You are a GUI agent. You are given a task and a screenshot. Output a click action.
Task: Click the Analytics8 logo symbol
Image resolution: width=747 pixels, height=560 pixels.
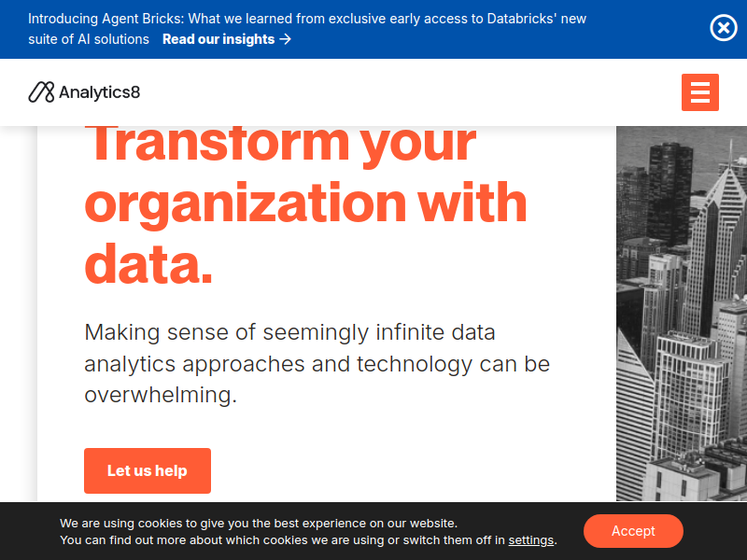(41, 92)
